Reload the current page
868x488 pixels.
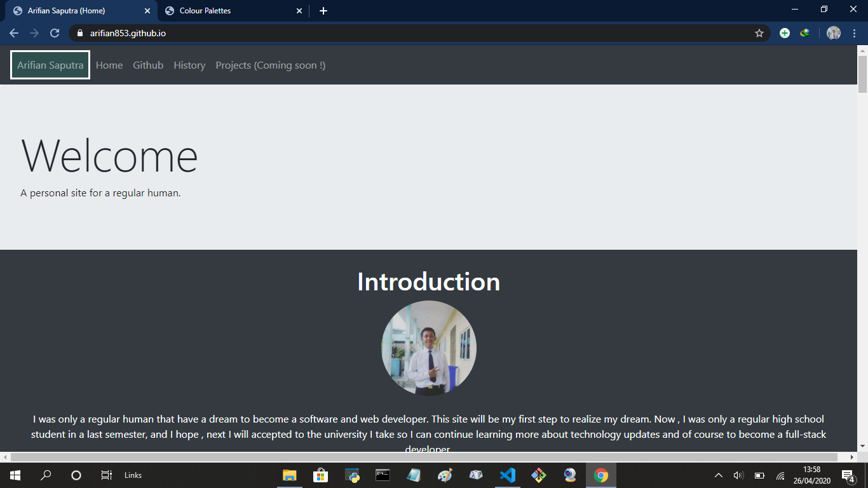[x=55, y=33]
